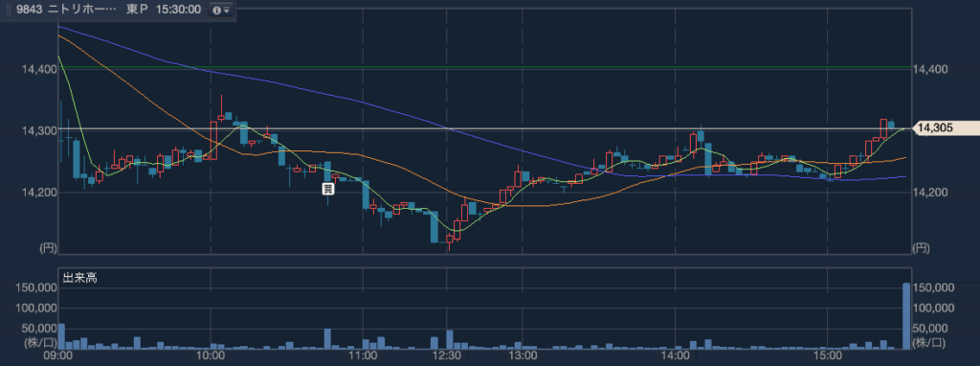Click the 14,200 right price axis label
This screenshot has width=980, height=366.
point(930,192)
